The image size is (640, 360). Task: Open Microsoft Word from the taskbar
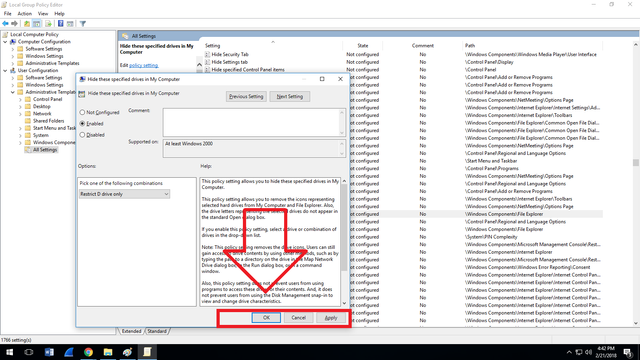click(x=49, y=352)
